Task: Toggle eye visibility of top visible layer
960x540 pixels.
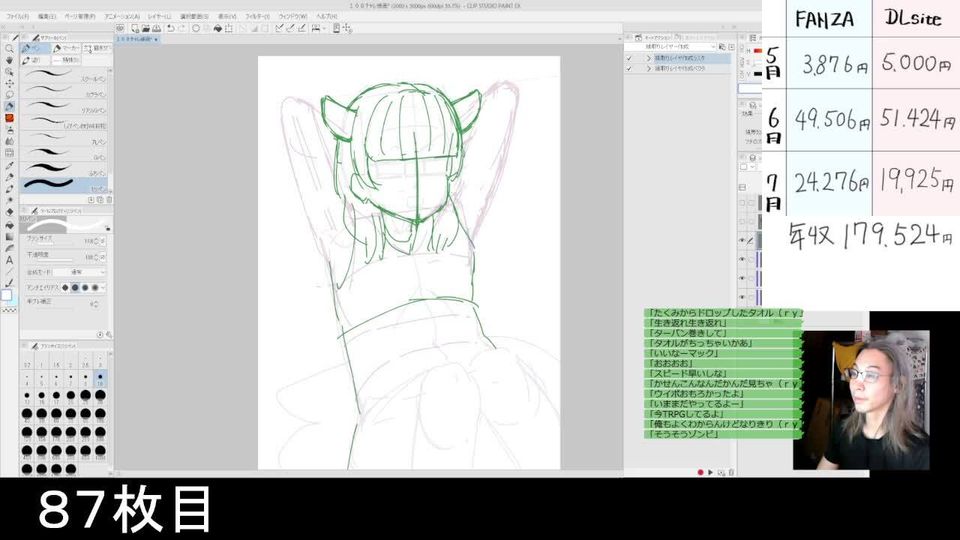Action: pyautogui.click(x=743, y=241)
